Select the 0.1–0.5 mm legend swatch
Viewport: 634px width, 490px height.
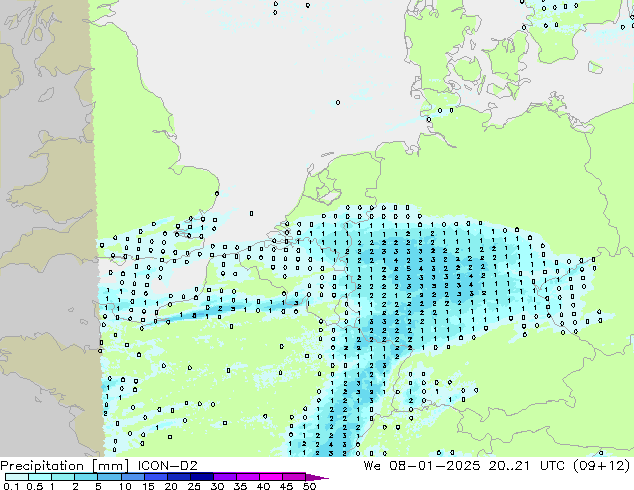click(x=17, y=477)
